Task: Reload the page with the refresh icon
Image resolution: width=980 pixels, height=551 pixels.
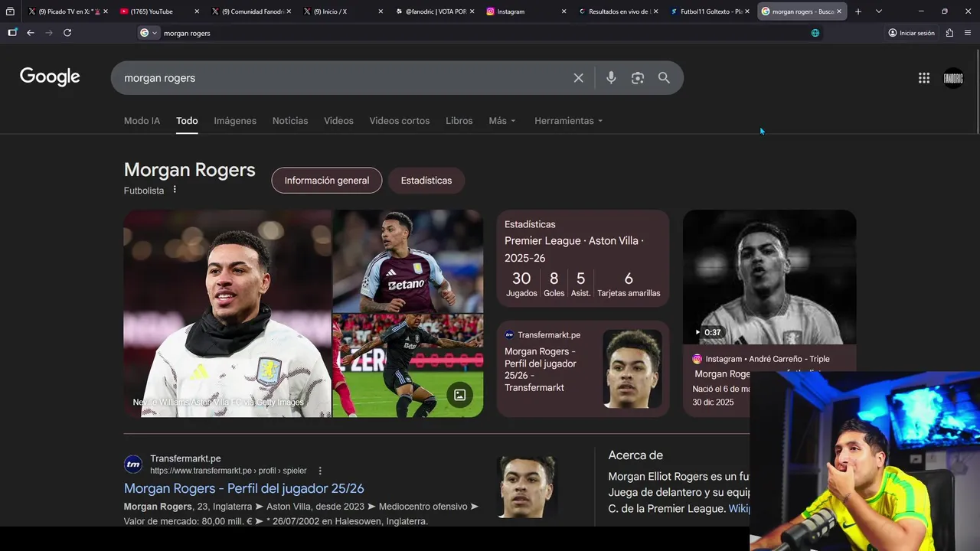Action: click(67, 33)
